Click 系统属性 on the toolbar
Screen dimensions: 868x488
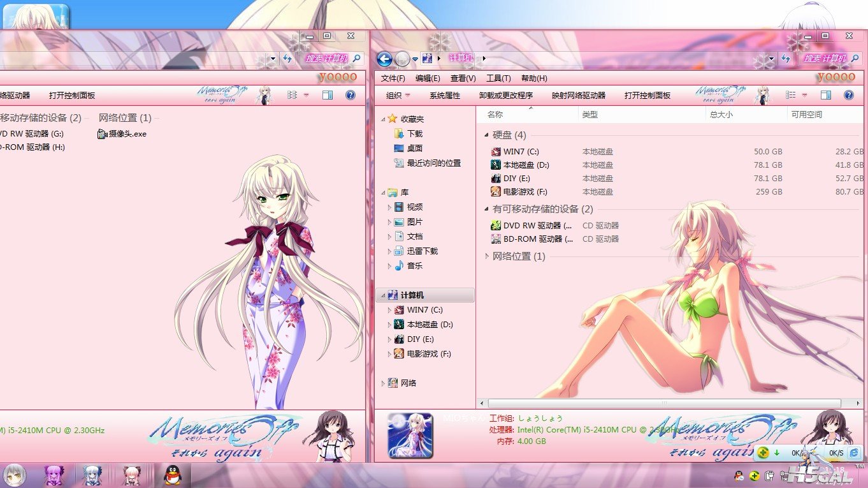[x=445, y=96]
